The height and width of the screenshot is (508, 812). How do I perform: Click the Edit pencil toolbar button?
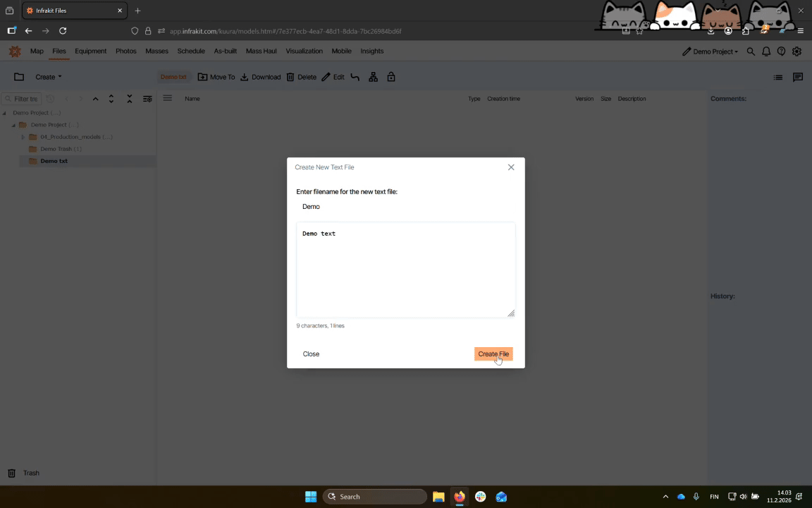tap(333, 77)
